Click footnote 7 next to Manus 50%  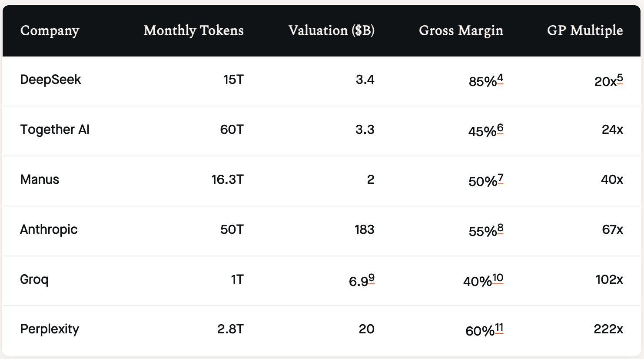pos(501,178)
